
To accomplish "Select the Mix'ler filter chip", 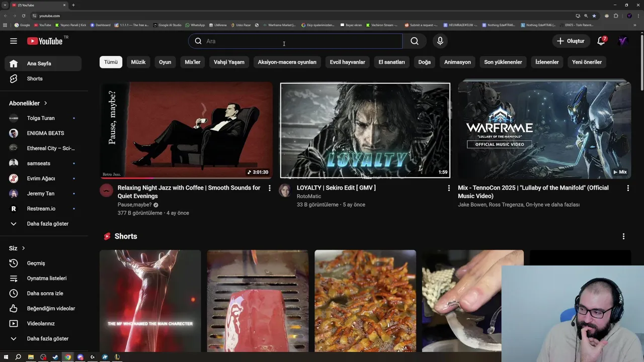I will coord(193,62).
